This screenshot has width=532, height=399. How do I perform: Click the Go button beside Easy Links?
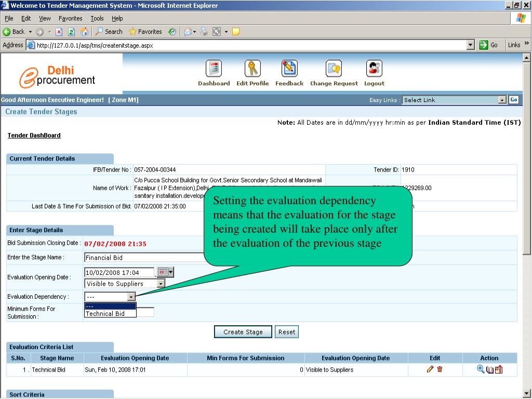click(x=513, y=100)
